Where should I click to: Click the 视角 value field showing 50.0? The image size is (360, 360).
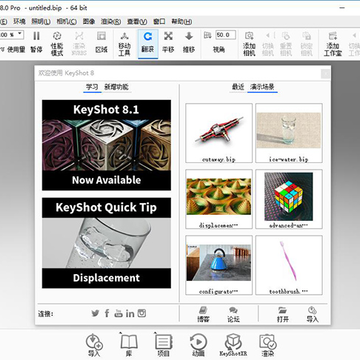pos(225,35)
